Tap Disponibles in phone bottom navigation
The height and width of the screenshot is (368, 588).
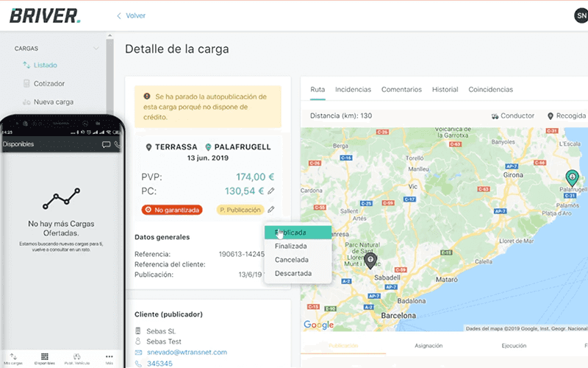(x=44, y=359)
